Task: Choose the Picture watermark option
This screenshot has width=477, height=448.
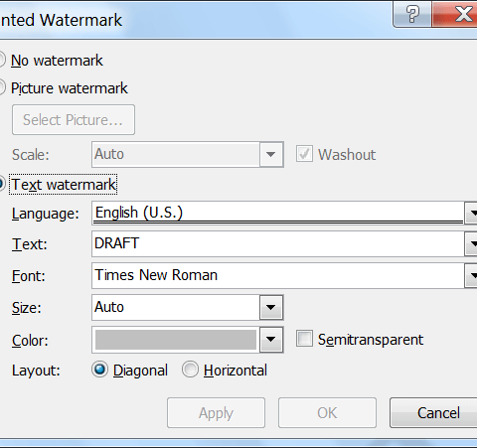Action: click(2, 88)
